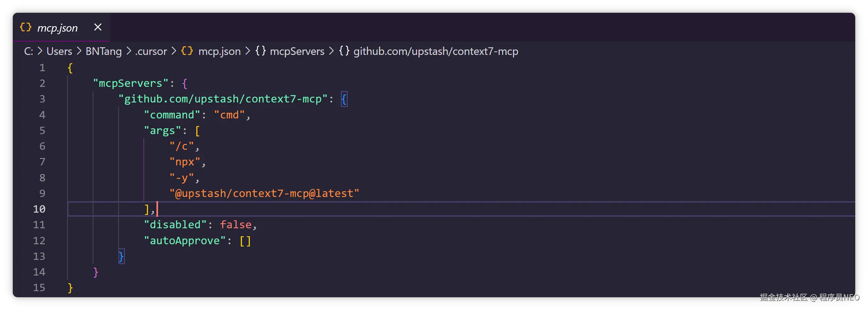Click "@upstash/context7-mcp@latest" string on line 9
This screenshot has width=868, height=310.
click(x=264, y=193)
